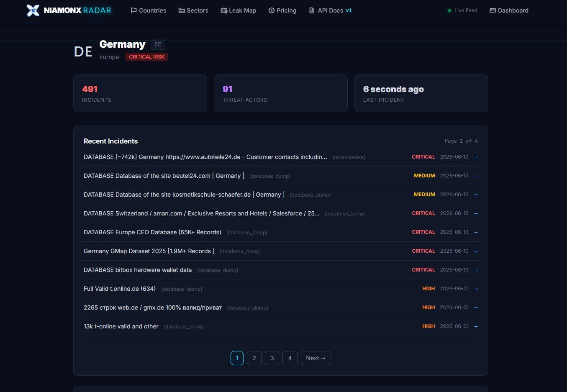Click the green Live Feed status dot
This screenshot has height=392, width=567.
click(449, 10)
